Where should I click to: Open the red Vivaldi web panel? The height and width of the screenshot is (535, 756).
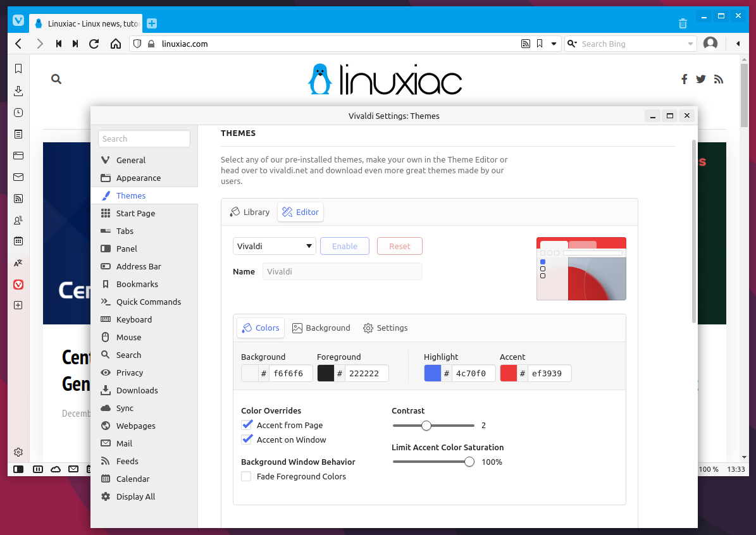click(18, 285)
